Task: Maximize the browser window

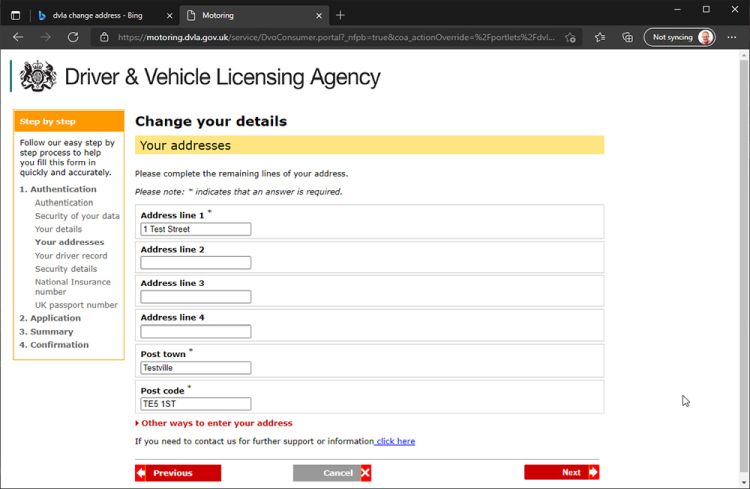Action: [x=706, y=10]
